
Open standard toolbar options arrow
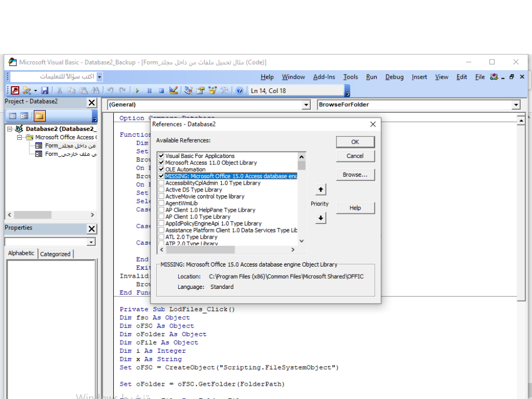347,91
